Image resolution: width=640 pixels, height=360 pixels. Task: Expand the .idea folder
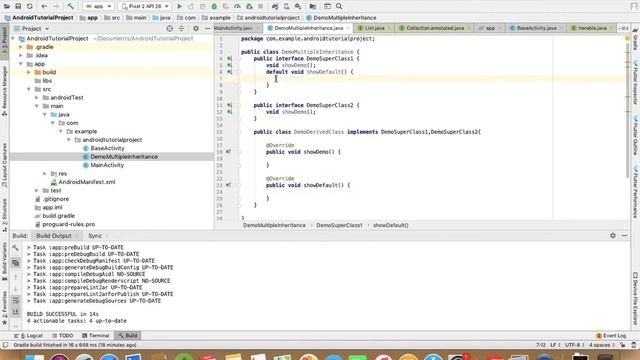click(x=21, y=56)
